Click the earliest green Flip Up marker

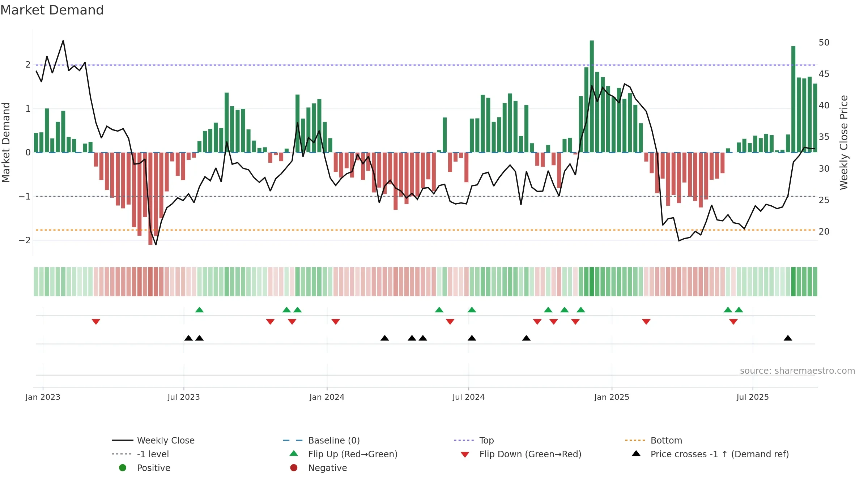point(199,309)
